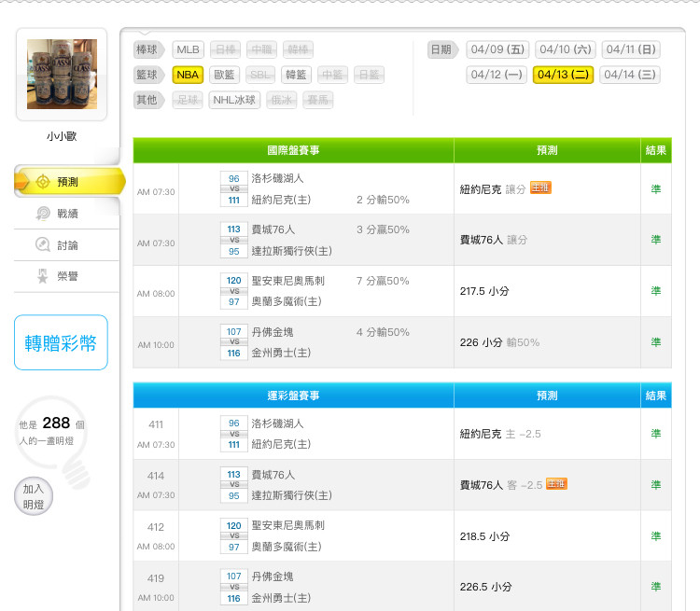Click the 226 小分 輸50% prediction
This screenshot has height=611, width=700.
pyautogui.click(x=499, y=342)
